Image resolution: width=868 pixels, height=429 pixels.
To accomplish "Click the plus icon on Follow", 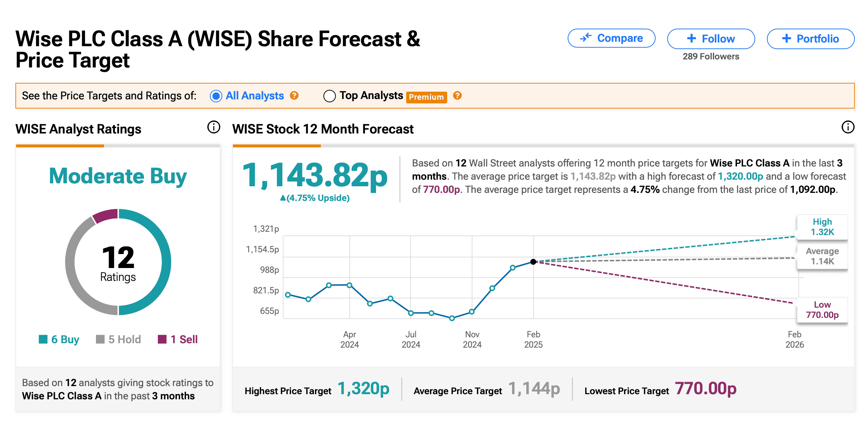I will [691, 38].
